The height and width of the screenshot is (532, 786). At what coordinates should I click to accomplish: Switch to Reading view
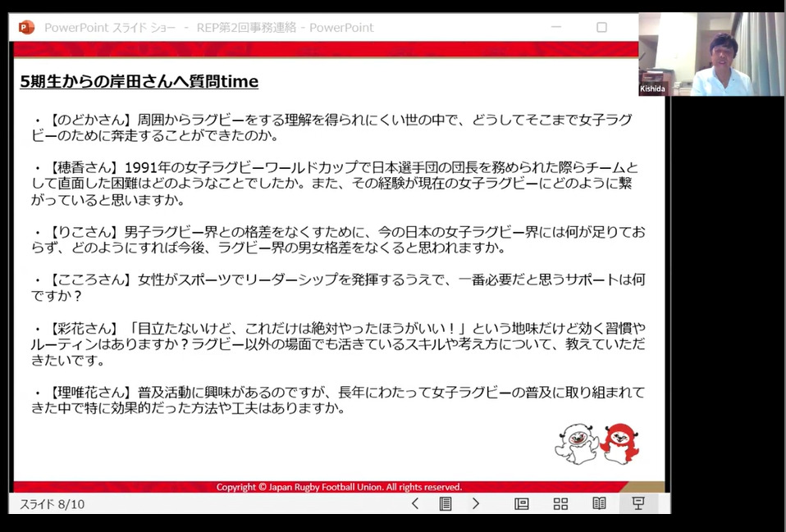pos(599,503)
